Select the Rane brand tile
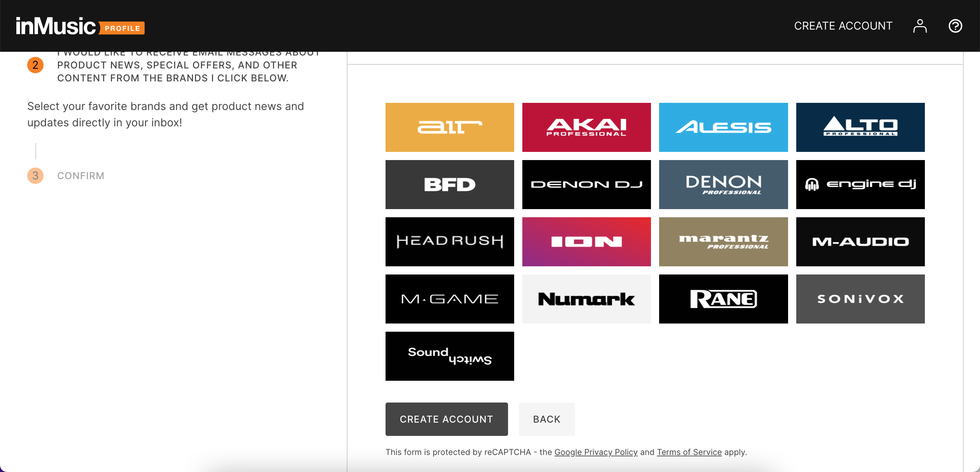The image size is (980, 472). [x=723, y=299]
